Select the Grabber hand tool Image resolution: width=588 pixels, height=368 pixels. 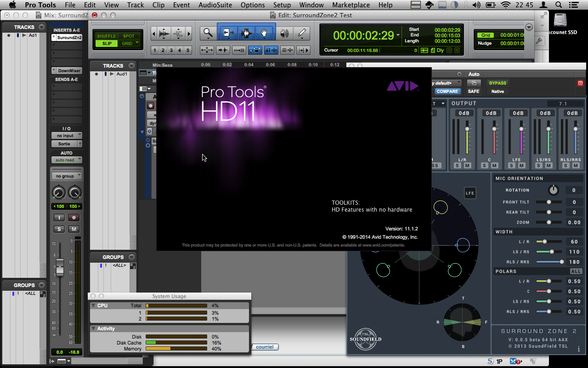(x=264, y=33)
